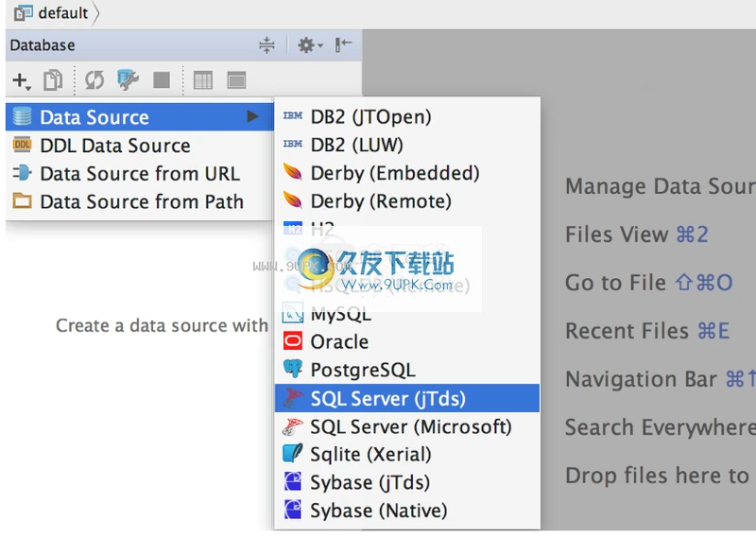Select Sybase (jTds) option
The height and width of the screenshot is (538, 756).
coord(407,482)
